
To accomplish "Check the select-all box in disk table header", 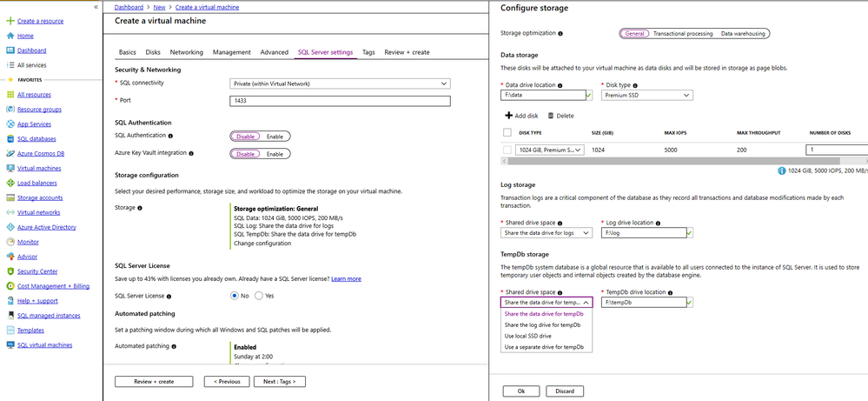I will pyautogui.click(x=507, y=132).
